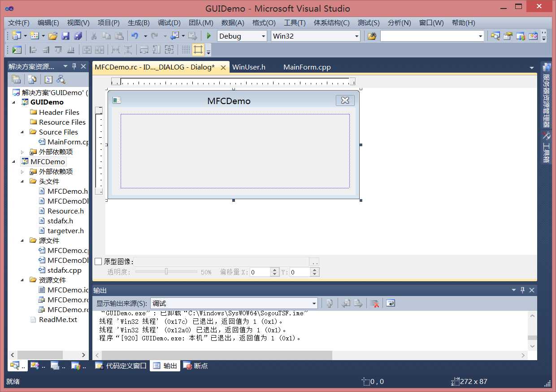Undo the last action
The image size is (556, 392).
(135, 36)
